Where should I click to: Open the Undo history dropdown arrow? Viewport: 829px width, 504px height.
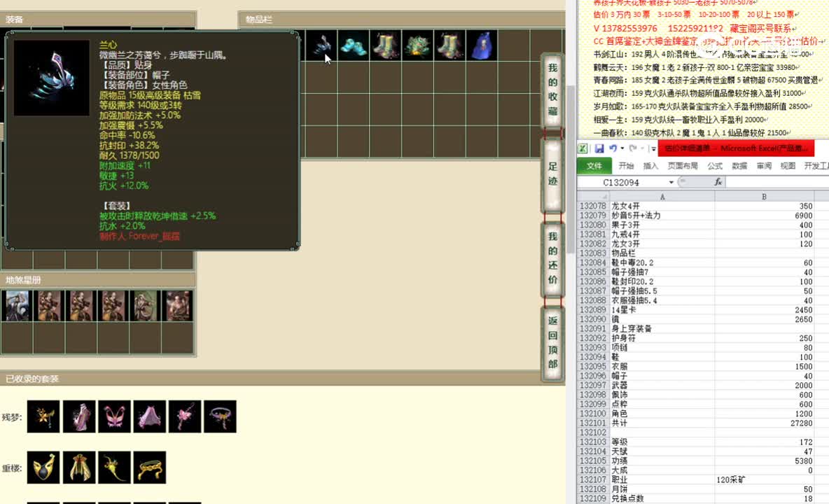click(x=622, y=149)
